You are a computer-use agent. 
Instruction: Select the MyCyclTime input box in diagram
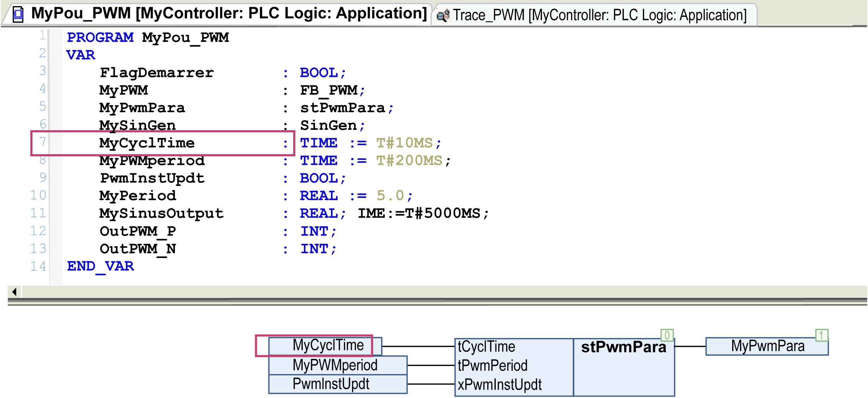click(325, 345)
